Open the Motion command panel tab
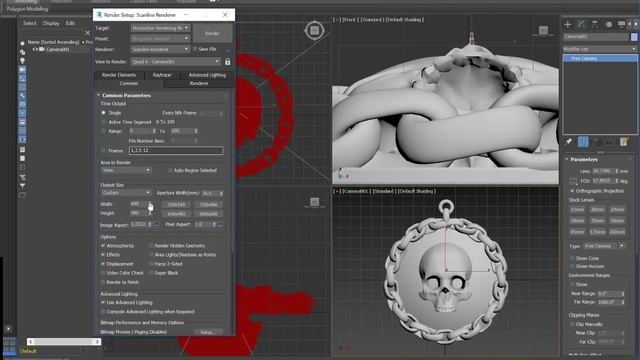This screenshot has width=640, height=360. [x=609, y=24]
